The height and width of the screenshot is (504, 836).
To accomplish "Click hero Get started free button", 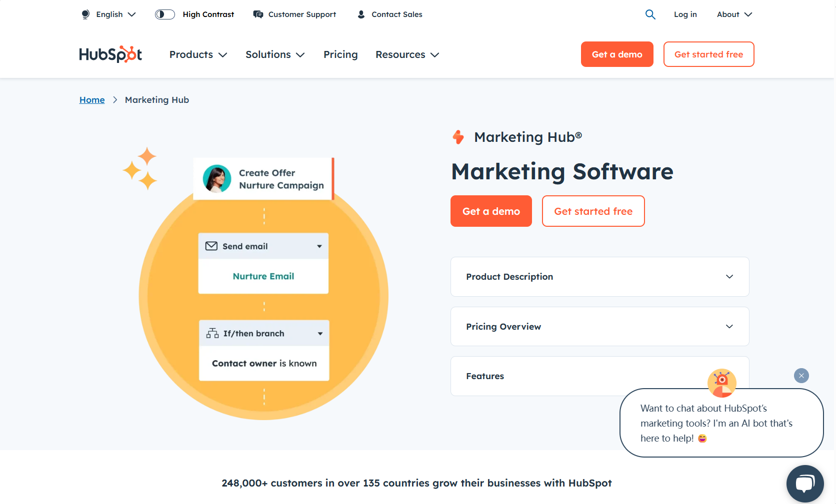I will pos(593,211).
